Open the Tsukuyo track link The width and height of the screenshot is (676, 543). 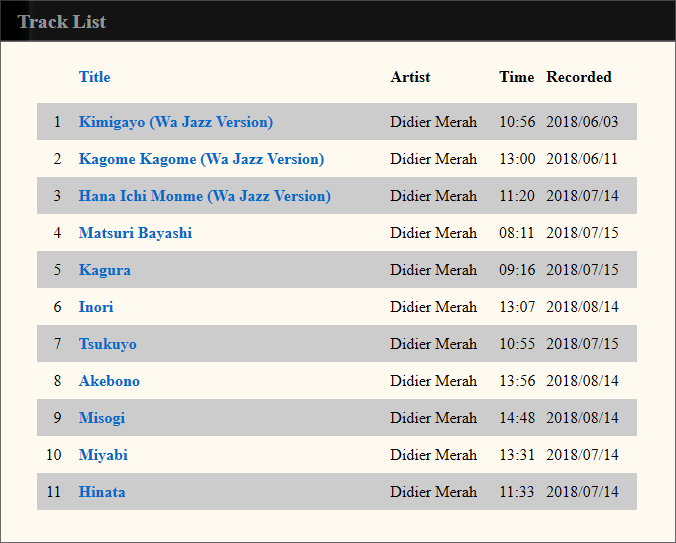coord(108,344)
